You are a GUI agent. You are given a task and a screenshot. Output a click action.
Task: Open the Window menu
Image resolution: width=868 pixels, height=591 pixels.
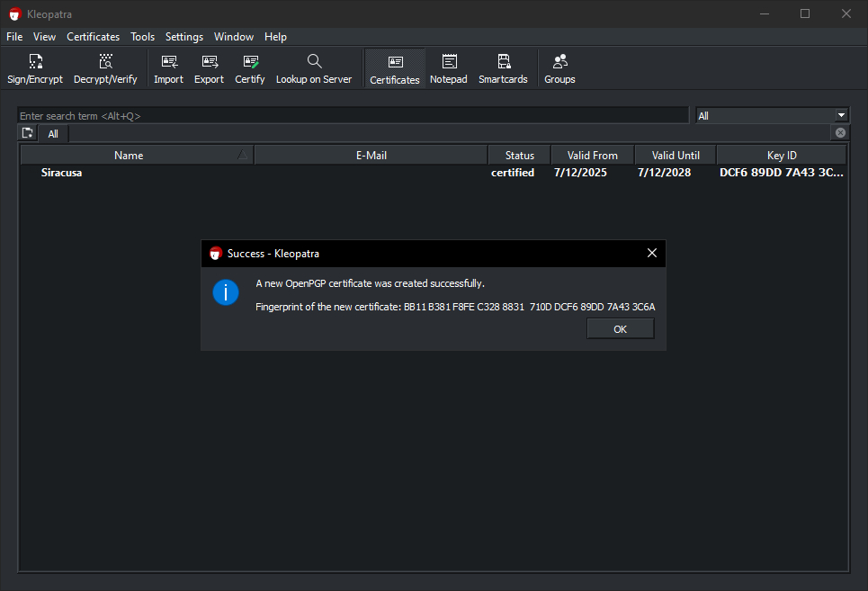(x=234, y=37)
